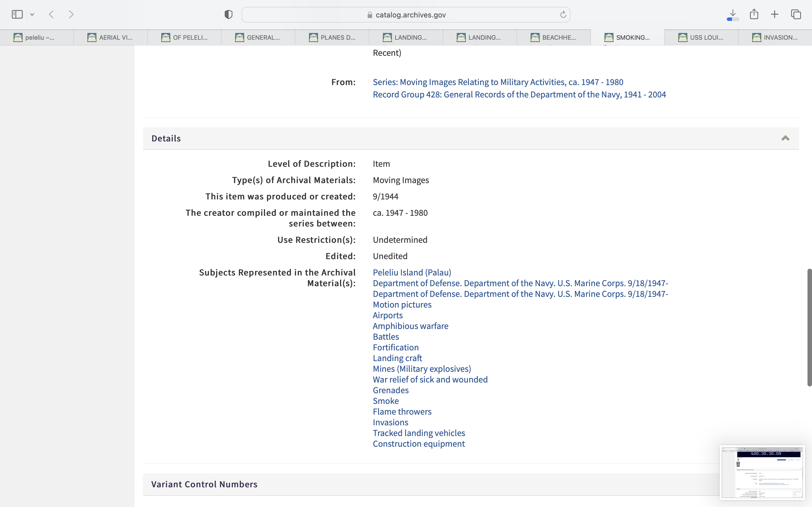Collapse the Details section chevron
The image size is (812, 507).
tap(785, 138)
